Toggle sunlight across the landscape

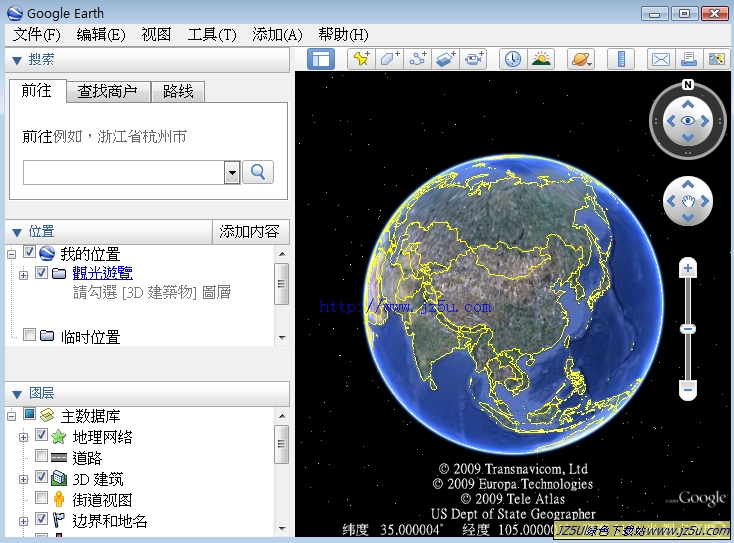[541, 59]
